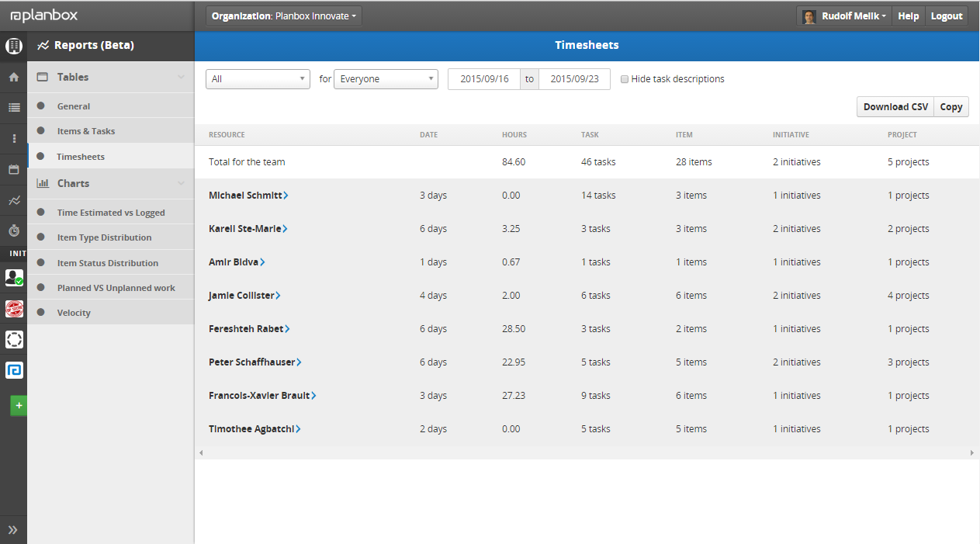This screenshot has height=544, width=980.
Task: Open the Items & Tasks report
Action: [111, 131]
